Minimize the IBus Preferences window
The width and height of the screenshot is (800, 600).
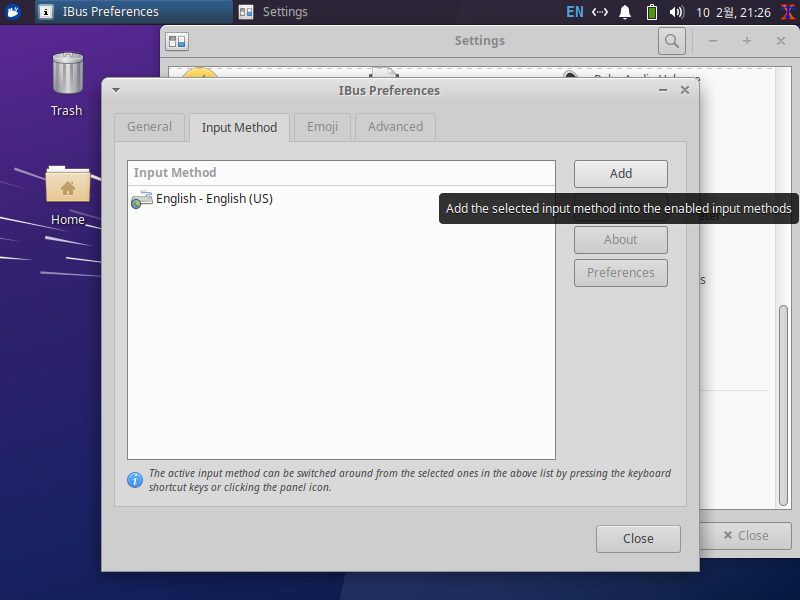click(663, 90)
